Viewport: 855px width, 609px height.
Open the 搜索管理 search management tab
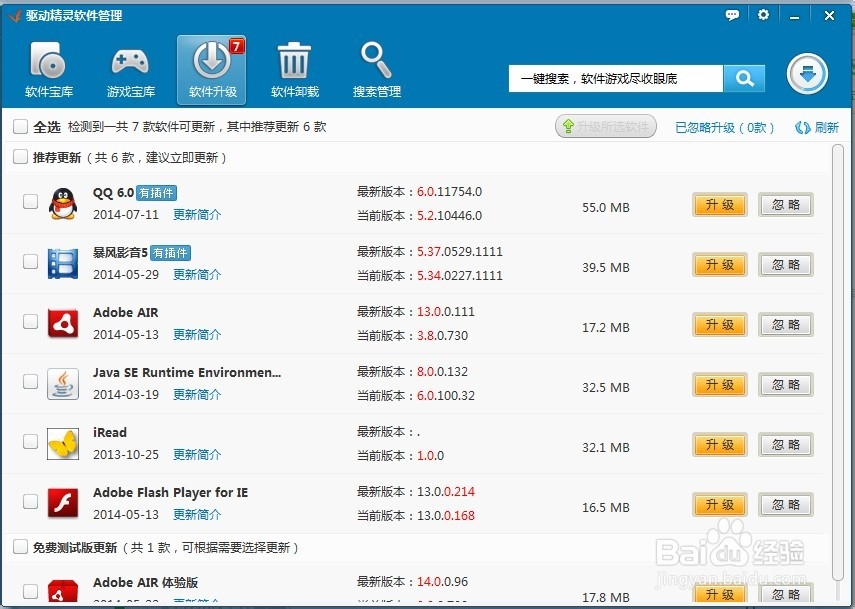(x=377, y=70)
